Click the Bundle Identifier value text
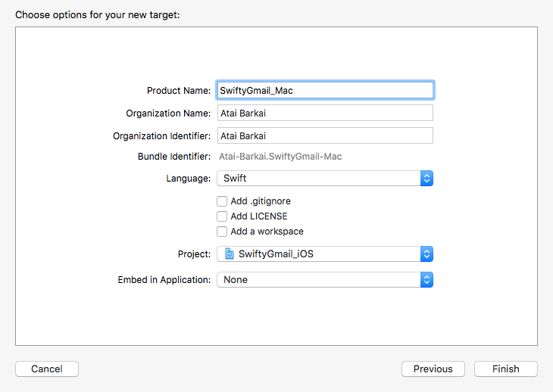The width and height of the screenshot is (553, 392). 280,157
